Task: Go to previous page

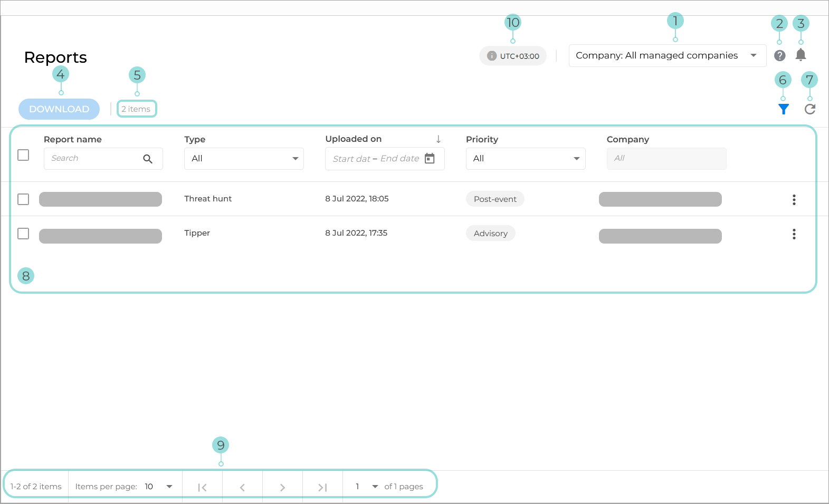Action: (x=242, y=487)
